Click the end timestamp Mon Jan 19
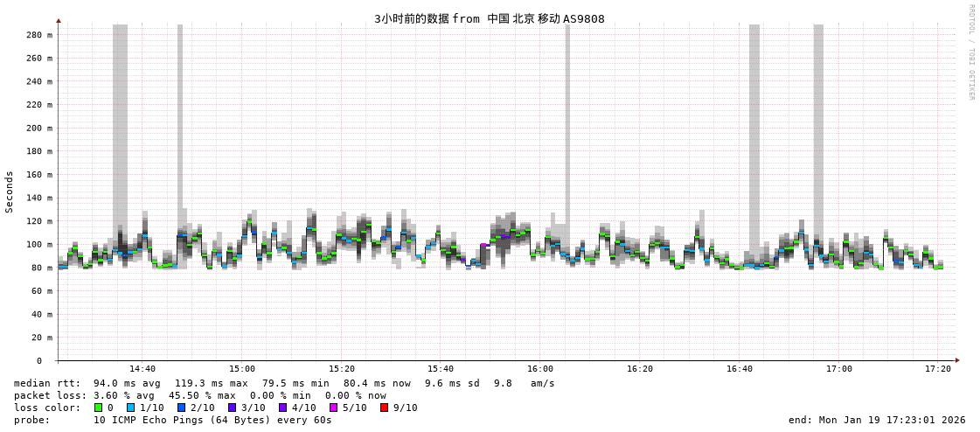The width and height of the screenshot is (980, 432). click(x=876, y=420)
